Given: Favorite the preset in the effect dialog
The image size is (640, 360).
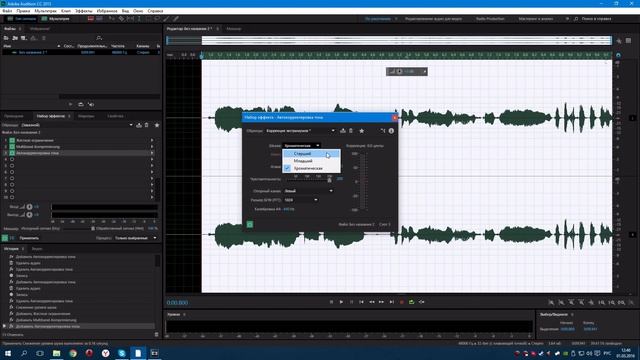Looking at the screenshot, I should pyautogui.click(x=362, y=131).
